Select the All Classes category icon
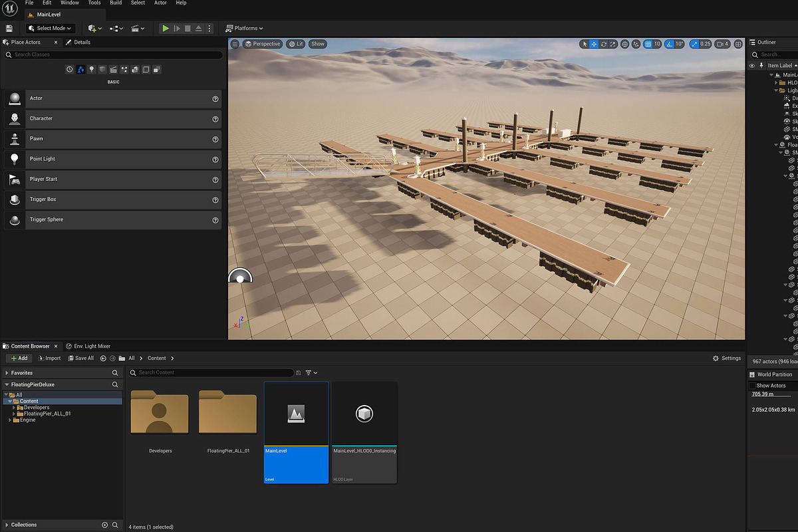 (x=157, y=69)
